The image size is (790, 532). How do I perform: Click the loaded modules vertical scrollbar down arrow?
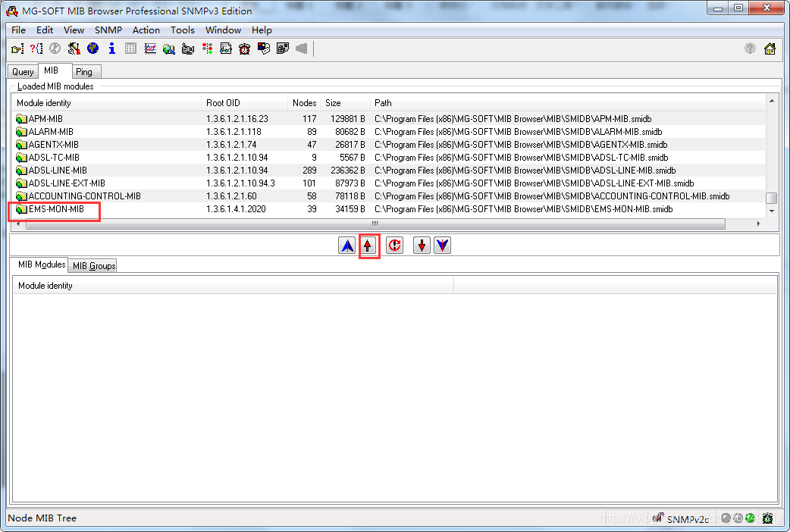[x=771, y=211]
